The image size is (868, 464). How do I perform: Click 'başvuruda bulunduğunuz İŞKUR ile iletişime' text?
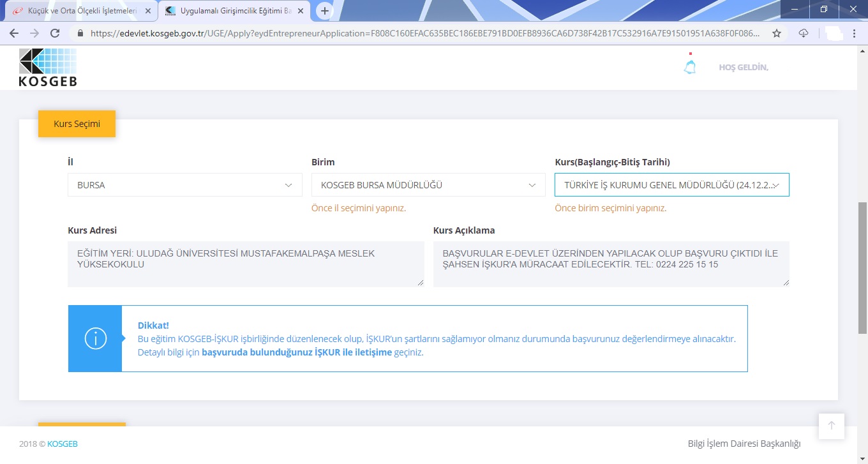(297, 352)
